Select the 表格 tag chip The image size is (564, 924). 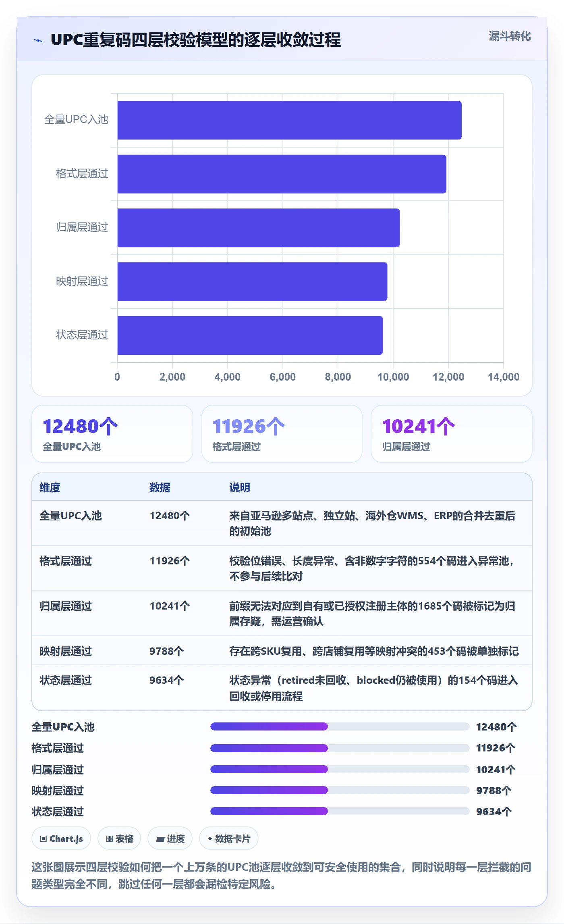(x=119, y=839)
